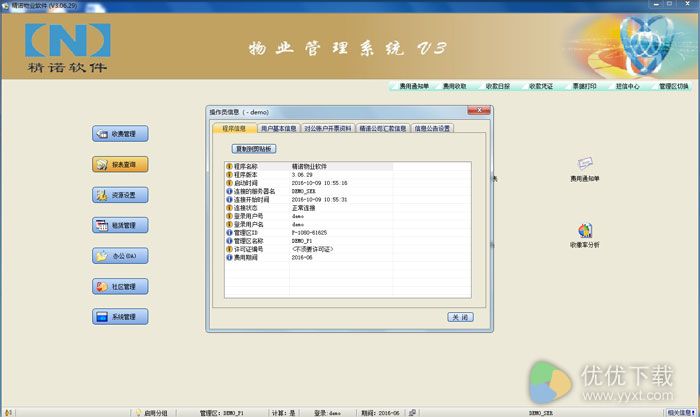Select the 程序名称 row
The height and width of the screenshot is (417, 700).
347,167
